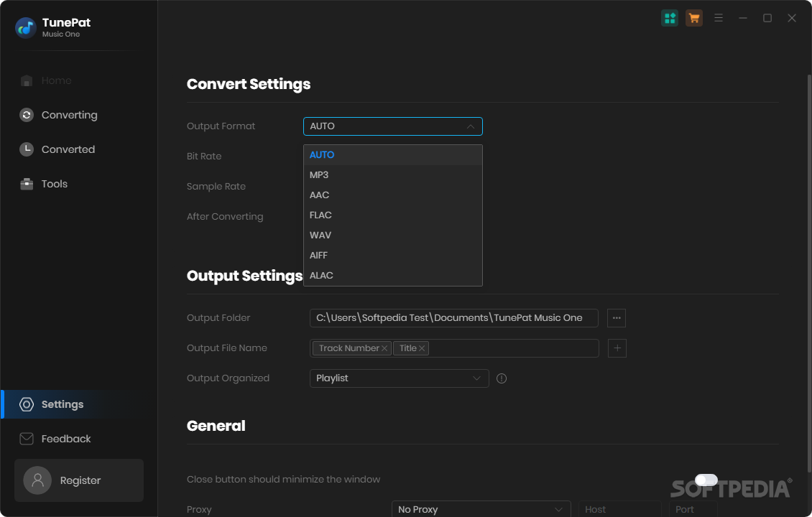
Task: Click the Tools briefcase icon
Action: 27,184
